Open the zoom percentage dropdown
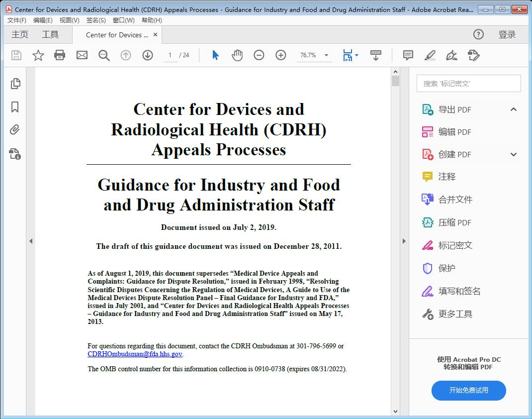The width and height of the screenshot is (532, 419). click(326, 55)
